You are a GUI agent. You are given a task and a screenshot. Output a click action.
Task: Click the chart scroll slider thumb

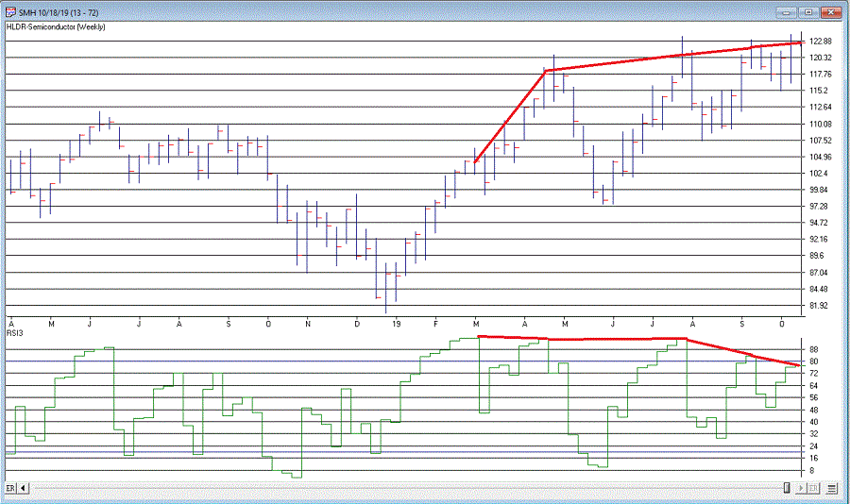tap(787, 488)
